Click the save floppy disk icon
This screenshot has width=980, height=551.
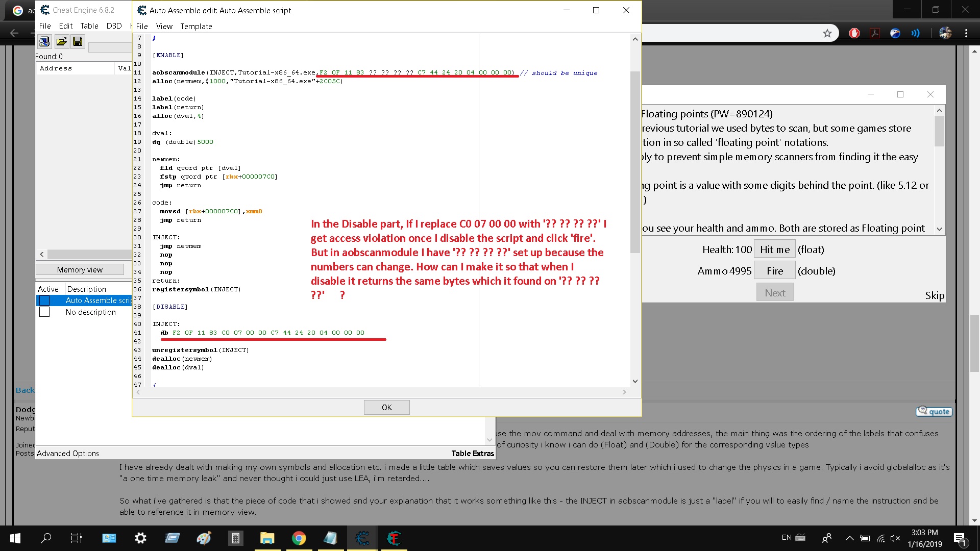[x=78, y=41]
